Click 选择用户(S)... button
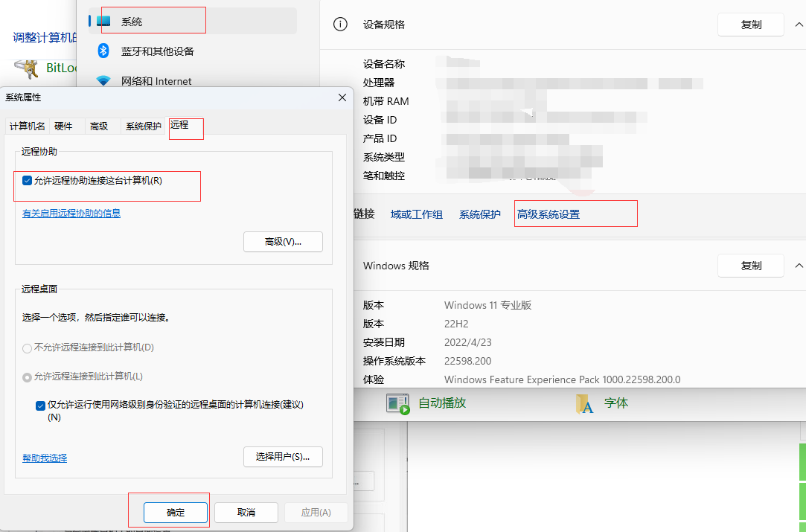This screenshot has height=532, width=806. pyautogui.click(x=283, y=457)
